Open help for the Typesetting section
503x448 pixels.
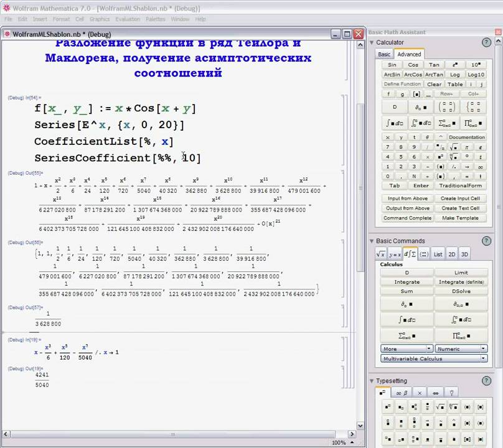click(486, 381)
